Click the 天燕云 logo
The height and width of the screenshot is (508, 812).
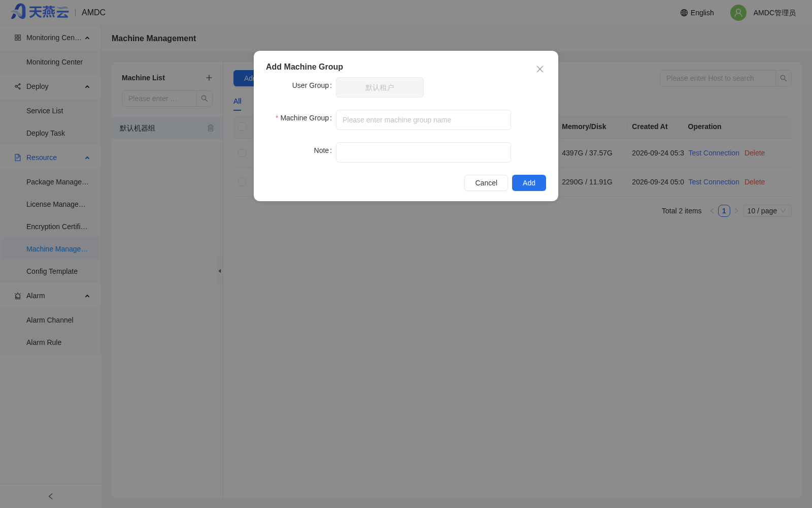(x=40, y=12)
